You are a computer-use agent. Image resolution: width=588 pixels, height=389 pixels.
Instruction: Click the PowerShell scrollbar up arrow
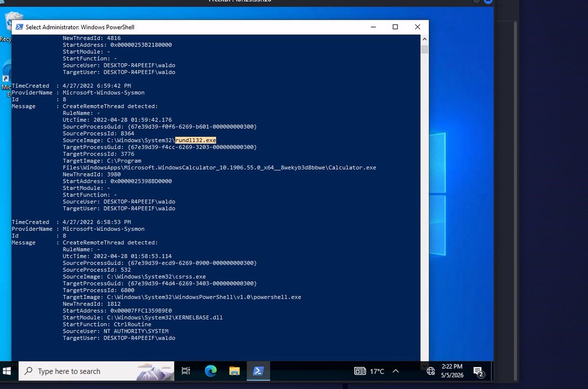tap(424, 39)
